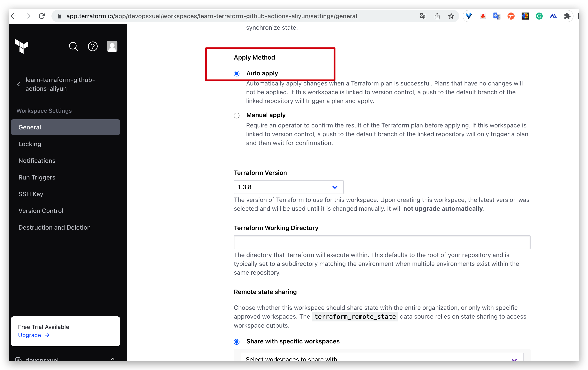The height and width of the screenshot is (370, 588).
Task: Choose Share with specific workspaces option
Action: pyautogui.click(x=236, y=341)
